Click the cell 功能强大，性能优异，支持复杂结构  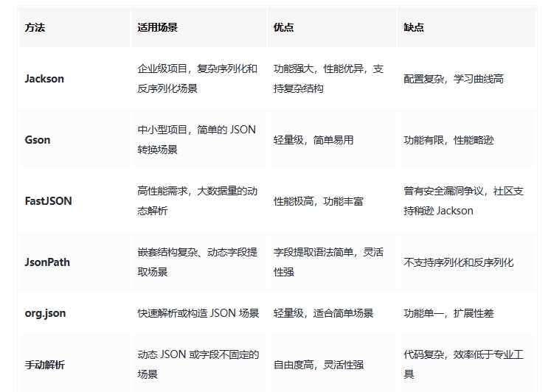[332, 79]
